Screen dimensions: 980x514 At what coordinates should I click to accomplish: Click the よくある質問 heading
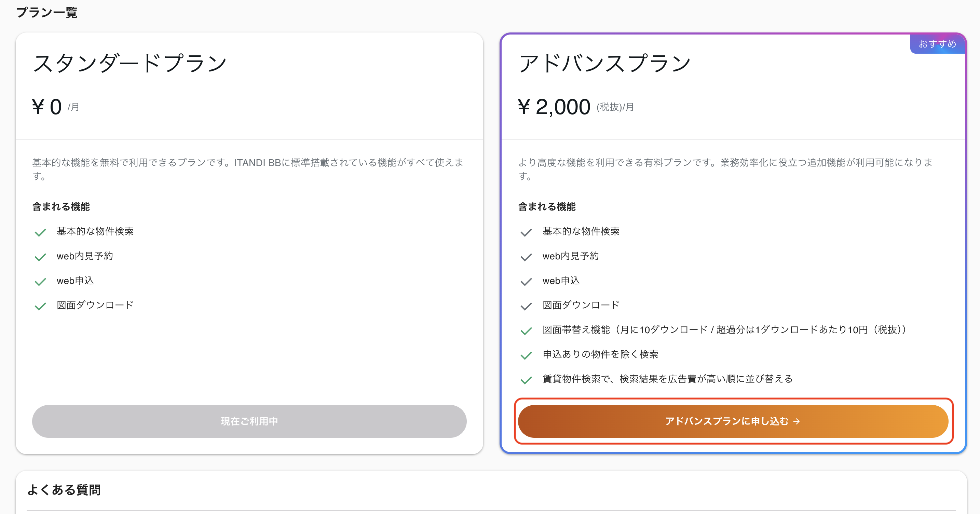tap(64, 490)
